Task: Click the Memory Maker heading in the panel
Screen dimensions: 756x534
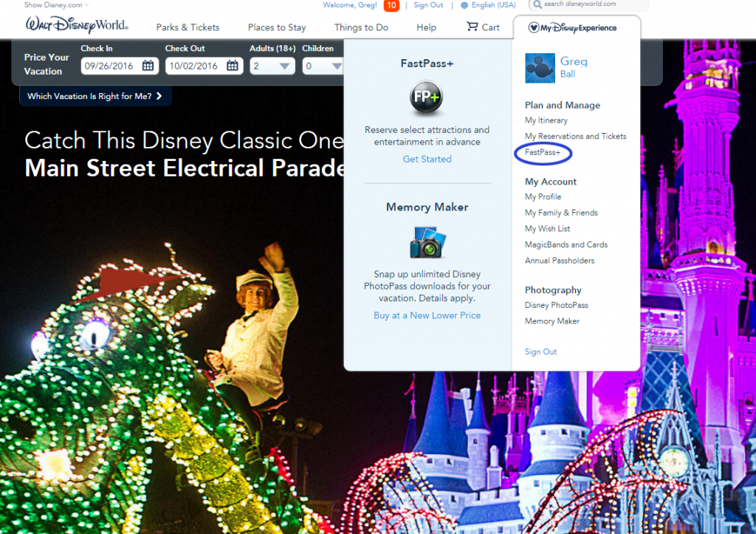Action: pos(427,207)
